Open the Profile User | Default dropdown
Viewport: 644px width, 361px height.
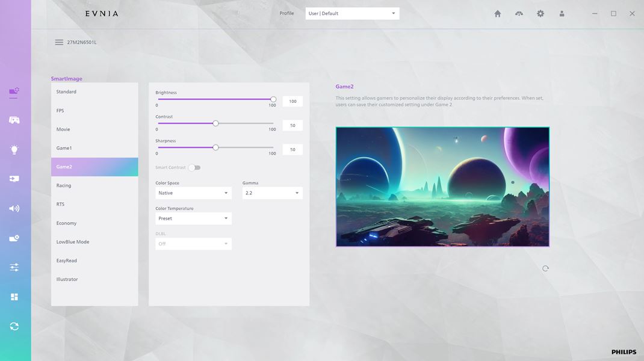(x=352, y=14)
